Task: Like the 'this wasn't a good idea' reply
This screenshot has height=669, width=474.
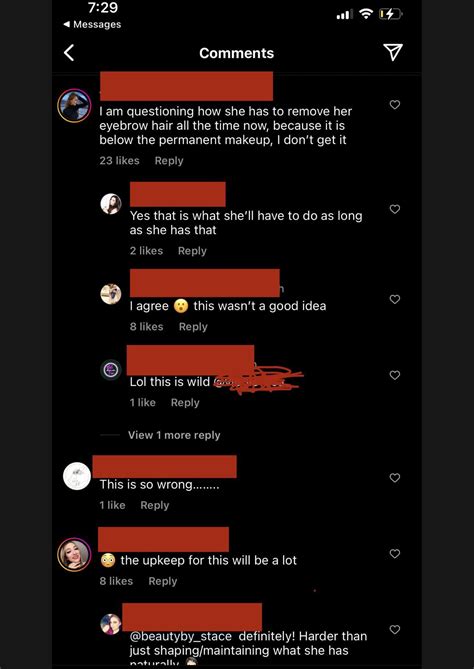Action: 395,300
